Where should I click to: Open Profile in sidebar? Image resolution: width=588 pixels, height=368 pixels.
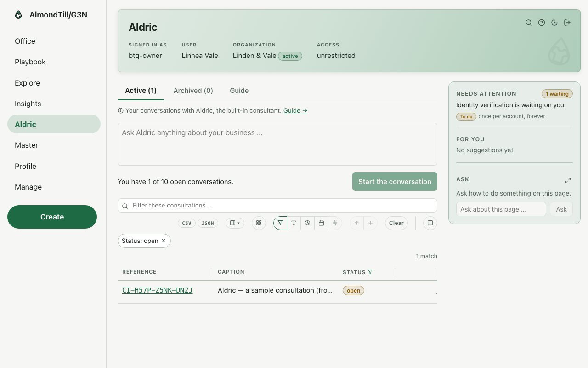(x=54, y=166)
